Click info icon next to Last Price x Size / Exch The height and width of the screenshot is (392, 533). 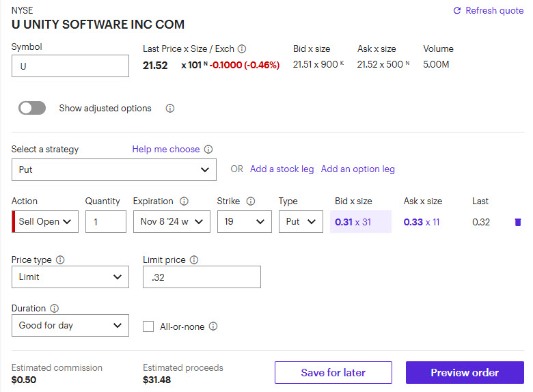(242, 49)
